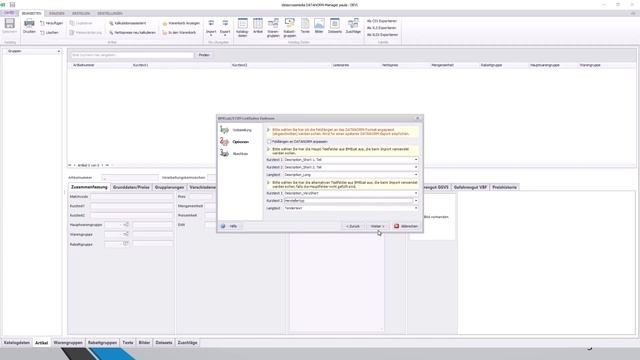Select the Grunddaten/Preise detail tab

(131, 187)
